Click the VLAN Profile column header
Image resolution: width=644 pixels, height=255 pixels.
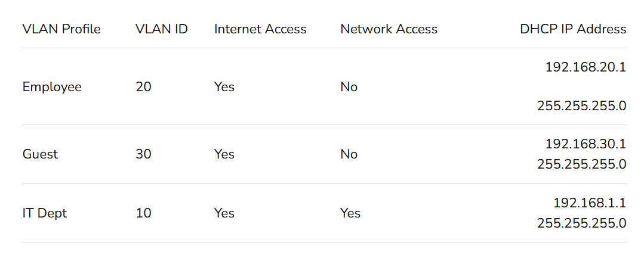(x=61, y=29)
